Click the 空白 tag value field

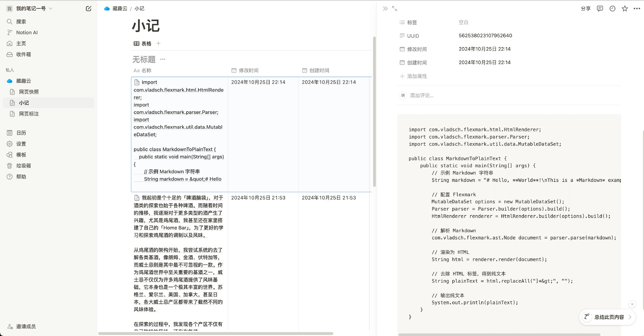point(463,22)
